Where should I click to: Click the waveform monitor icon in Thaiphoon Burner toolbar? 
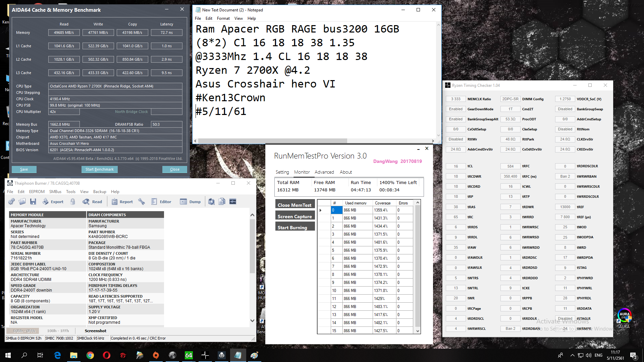[x=233, y=201]
